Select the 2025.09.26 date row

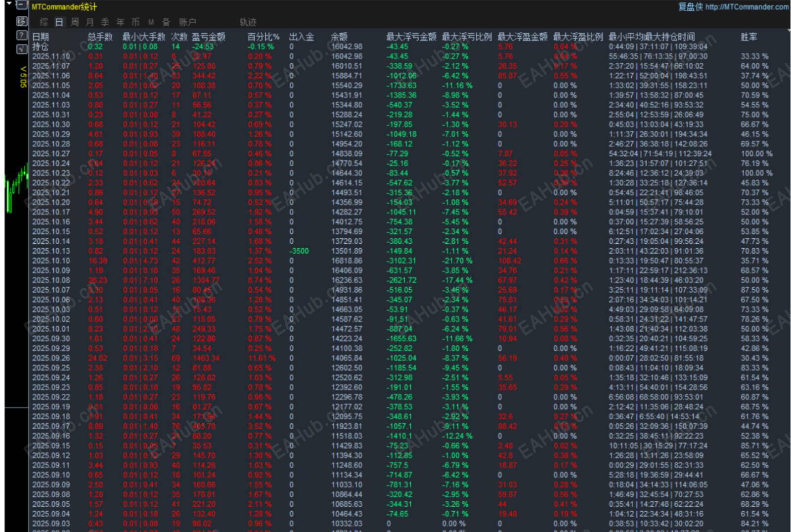click(x=51, y=358)
